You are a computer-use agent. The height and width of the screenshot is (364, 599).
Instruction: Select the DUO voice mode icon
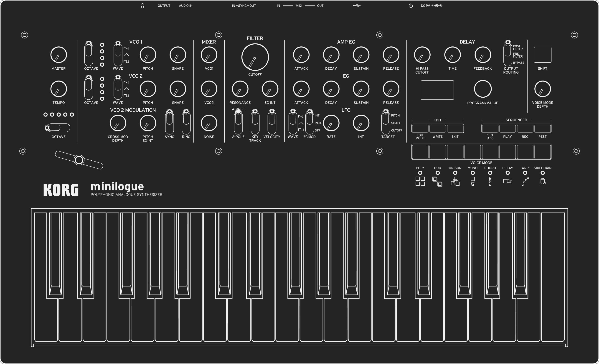(x=437, y=182)
